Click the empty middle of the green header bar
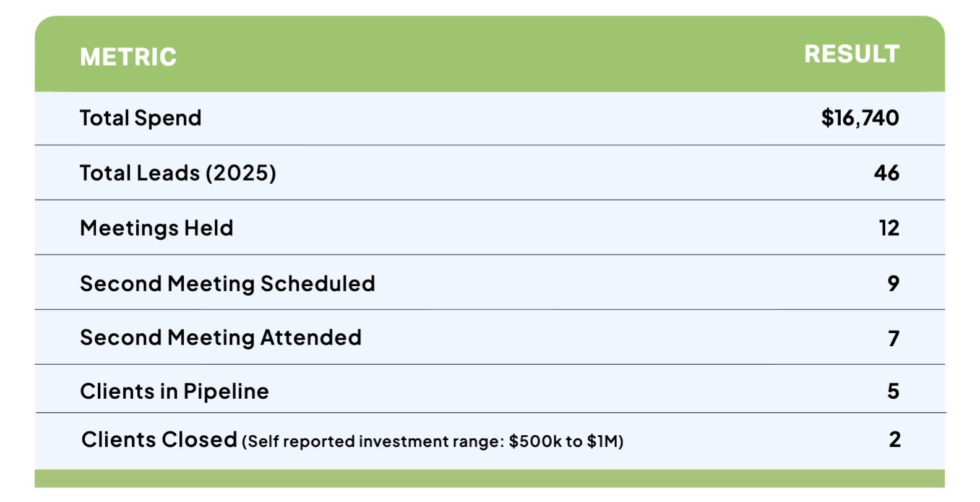Screen dimensions: 980x502 [x=489, y=56]
